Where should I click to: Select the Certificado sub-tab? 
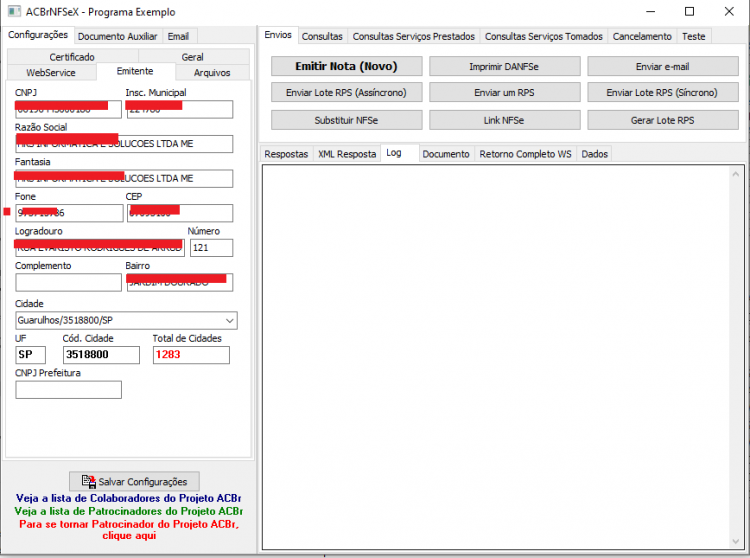tap(72, 57)
